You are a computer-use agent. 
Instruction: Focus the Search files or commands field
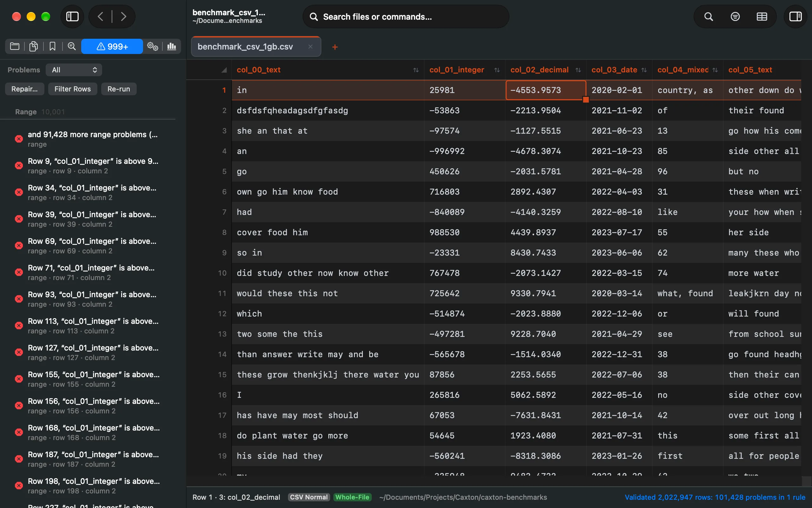[406, 17]
